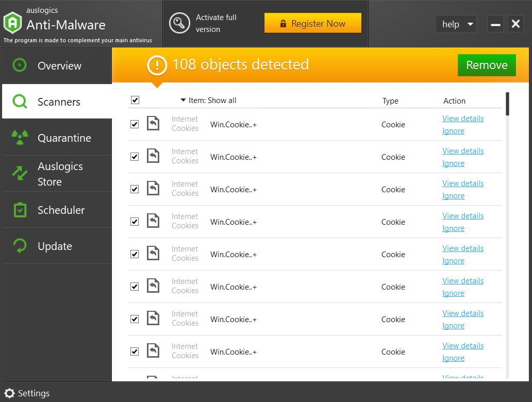The height and width of the screenshot is (402, 532).
Task: Click the Update refresh icon
Action: [20, 246]
